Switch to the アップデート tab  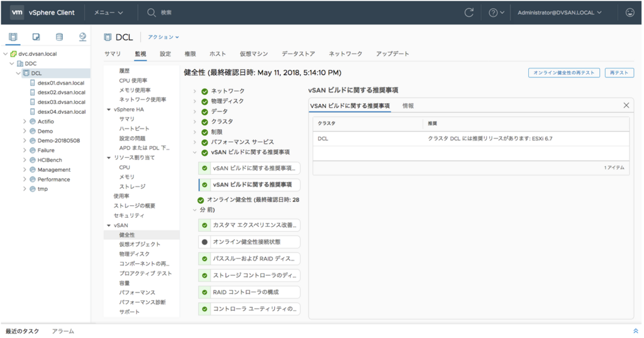[392, 54]
